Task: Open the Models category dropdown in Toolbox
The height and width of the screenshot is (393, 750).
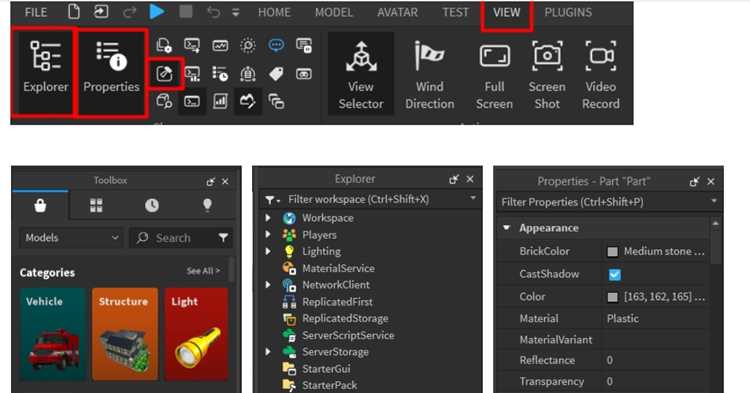Action: click(72, 238)
